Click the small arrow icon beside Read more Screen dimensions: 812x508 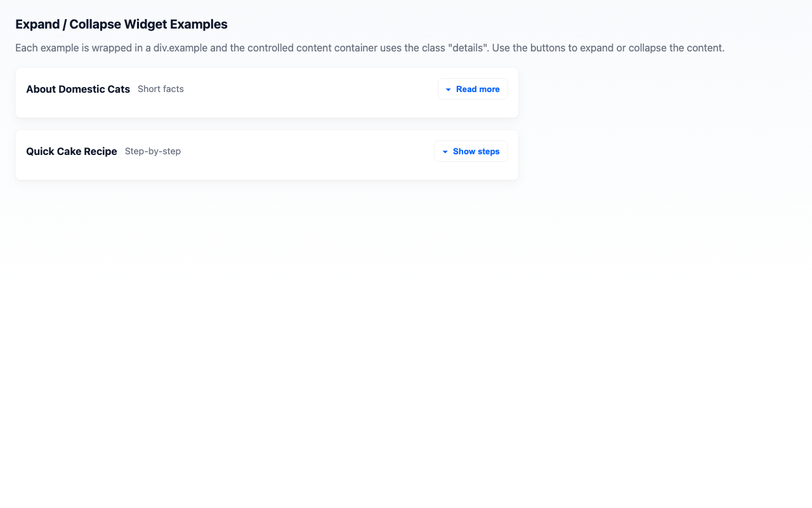click(x=448, y=89)
